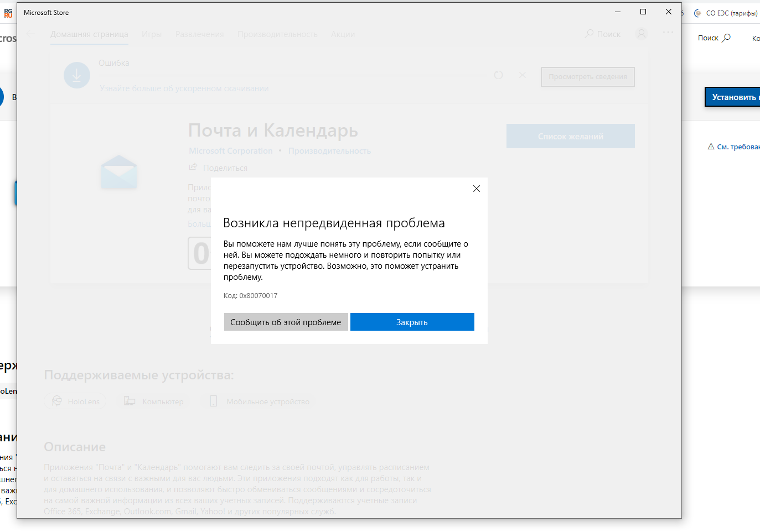Open the Производительность tab
This screenshot has width=760, height=532.
pyautogui.click(x=277, y=34)
